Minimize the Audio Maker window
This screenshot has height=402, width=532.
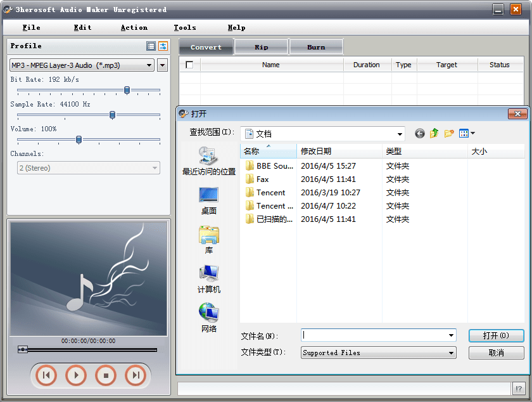(x=498, y=10)
